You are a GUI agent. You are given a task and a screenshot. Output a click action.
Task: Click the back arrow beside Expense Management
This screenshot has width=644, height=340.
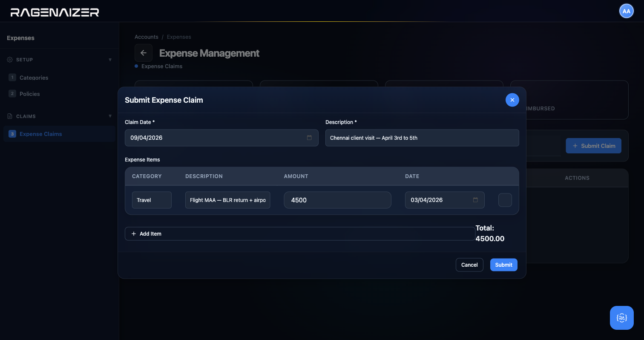point(144,53)
